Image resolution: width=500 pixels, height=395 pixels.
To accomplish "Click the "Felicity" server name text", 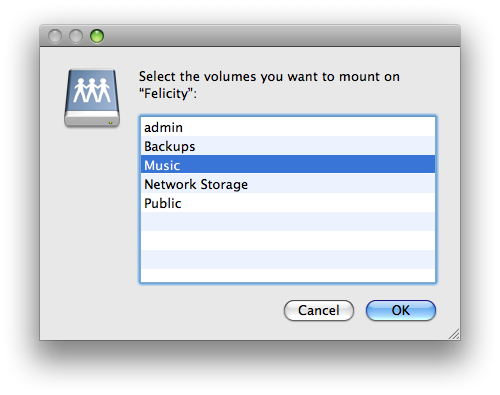I will pos(166,93).
